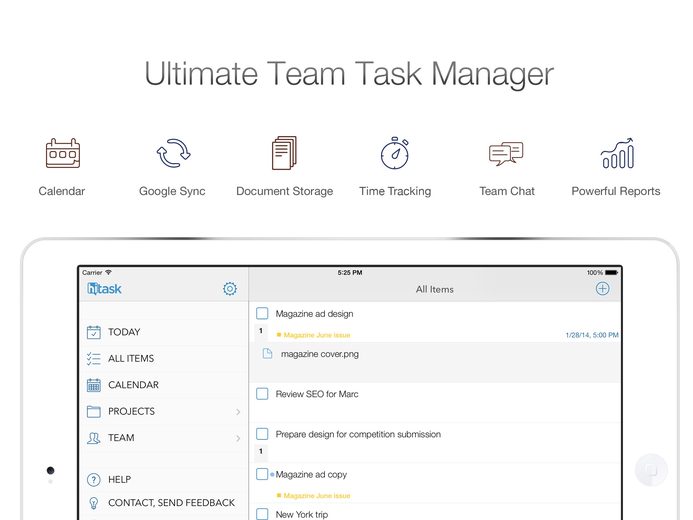Click the Powerful Reports chart icon
Screen dimensions: 693x520
click(x=617, y=153)
